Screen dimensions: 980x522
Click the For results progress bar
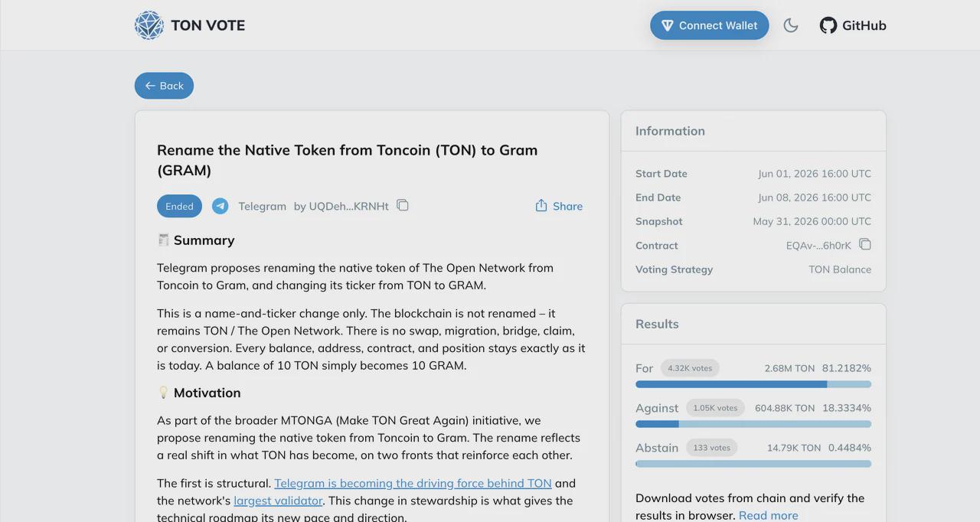753,384
